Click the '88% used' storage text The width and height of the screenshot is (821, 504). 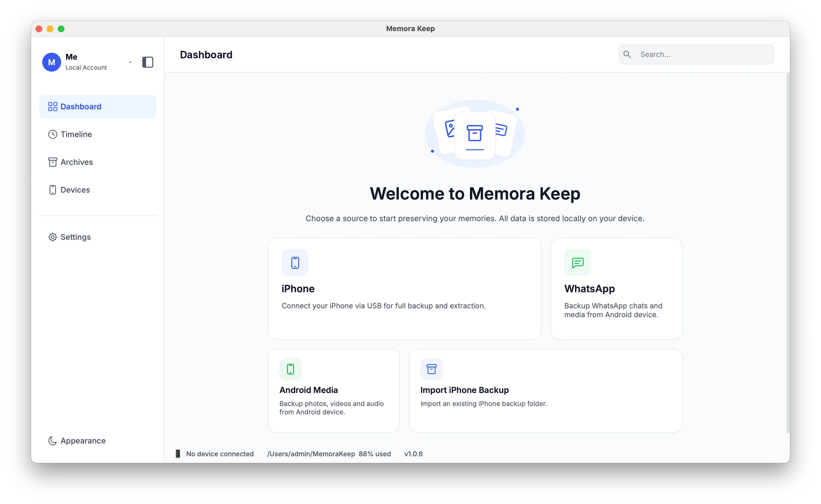[375, 454]
